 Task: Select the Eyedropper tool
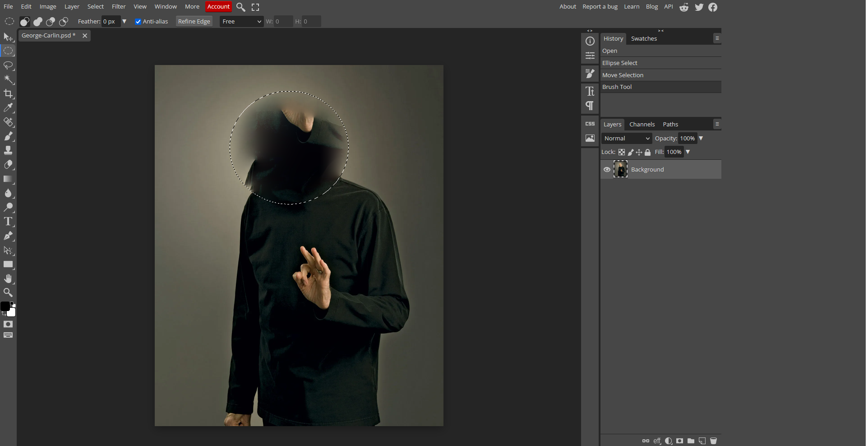[9, 107]
